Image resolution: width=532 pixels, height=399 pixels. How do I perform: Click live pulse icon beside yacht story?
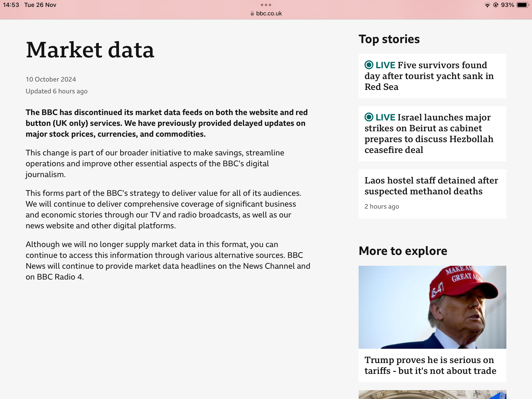click(x=369, y=65)
